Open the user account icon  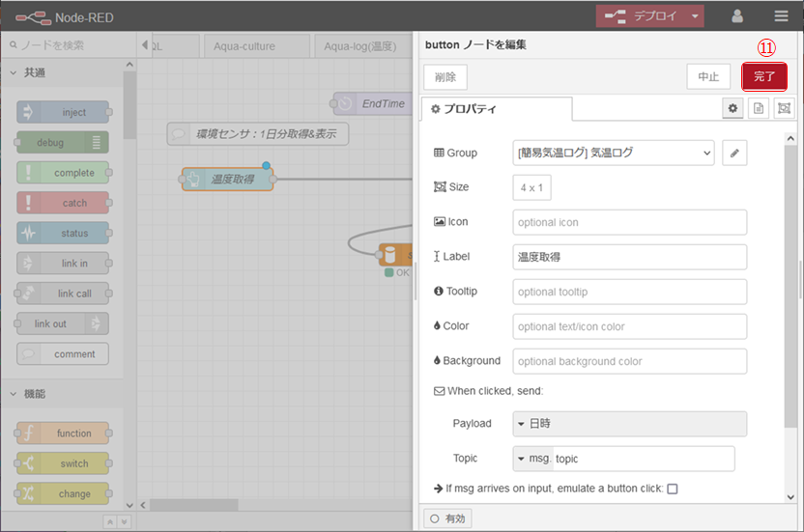tap(737, 16)
